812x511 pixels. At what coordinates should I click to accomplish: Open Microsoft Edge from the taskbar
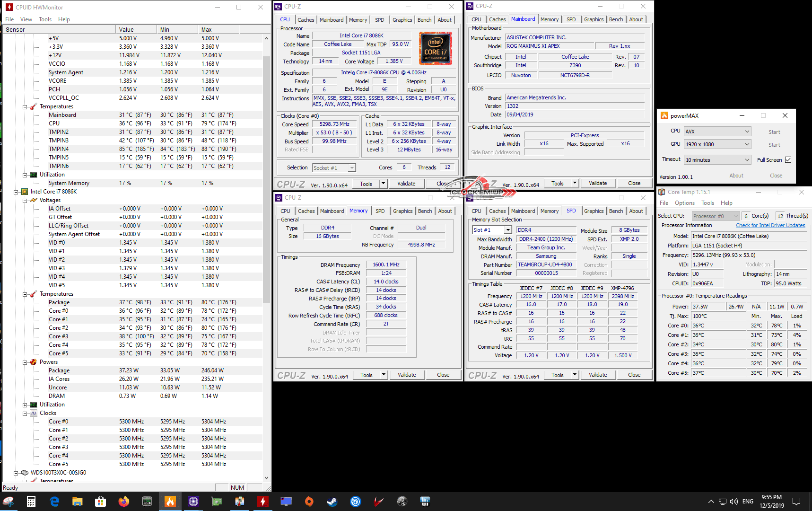point(54,502)
